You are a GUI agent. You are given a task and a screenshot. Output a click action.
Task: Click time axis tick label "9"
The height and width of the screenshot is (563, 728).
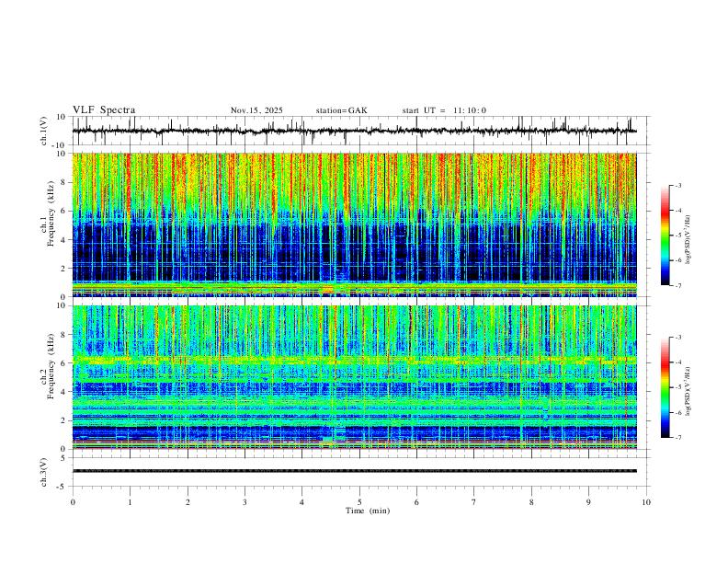[588, 502]
